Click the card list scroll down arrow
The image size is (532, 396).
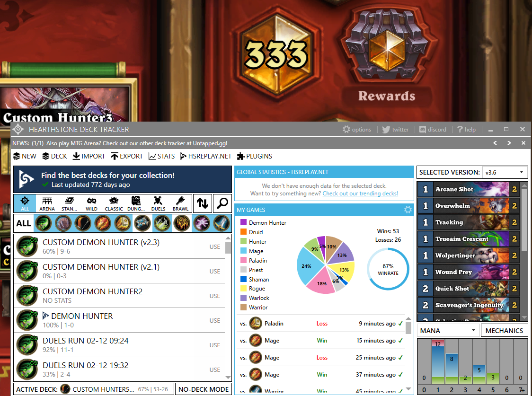(524, 317)
